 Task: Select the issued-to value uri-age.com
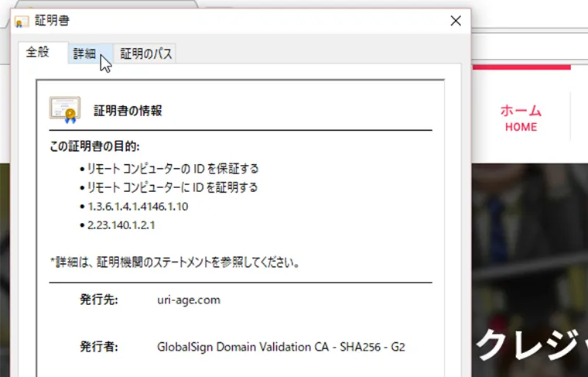(x=189, y=300)
